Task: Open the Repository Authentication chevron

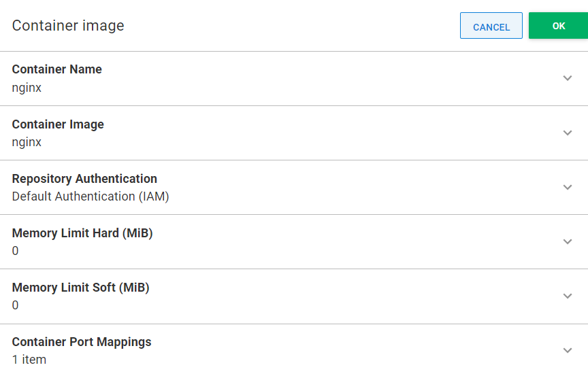Action: 568,188
